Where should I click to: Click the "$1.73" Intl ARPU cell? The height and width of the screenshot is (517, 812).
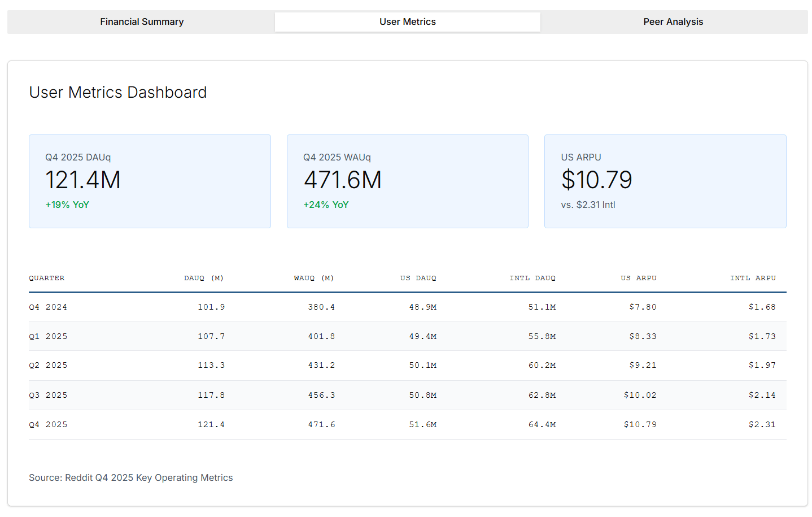[762, 337]
